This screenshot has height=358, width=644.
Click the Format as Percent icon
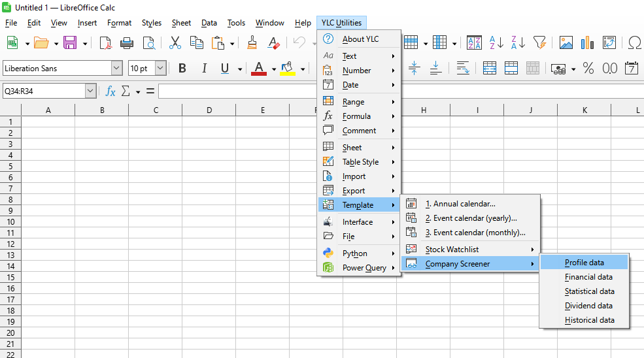tap(588, 68)
